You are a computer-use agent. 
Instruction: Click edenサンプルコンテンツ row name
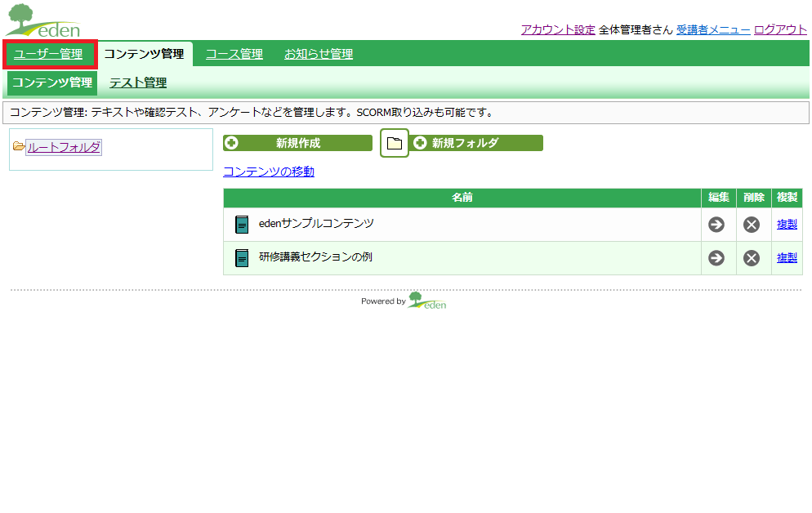tap(316, 223)
